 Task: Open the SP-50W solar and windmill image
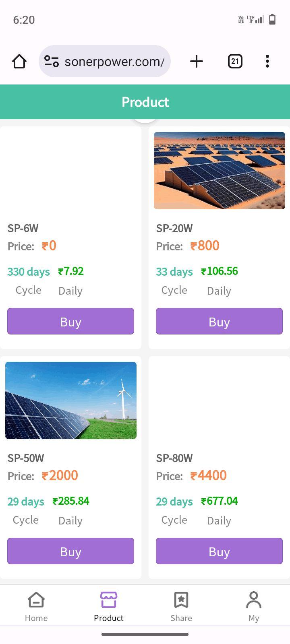(71, 400)
